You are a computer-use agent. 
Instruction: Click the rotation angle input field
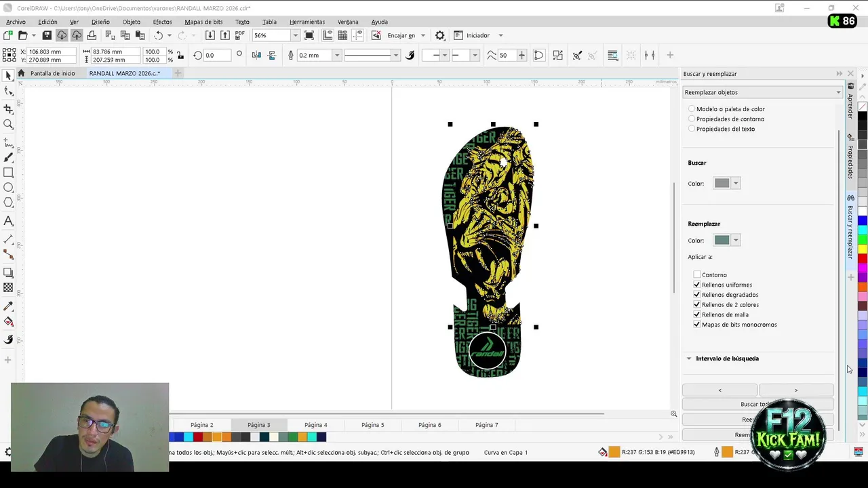click(x=218, y=56)
